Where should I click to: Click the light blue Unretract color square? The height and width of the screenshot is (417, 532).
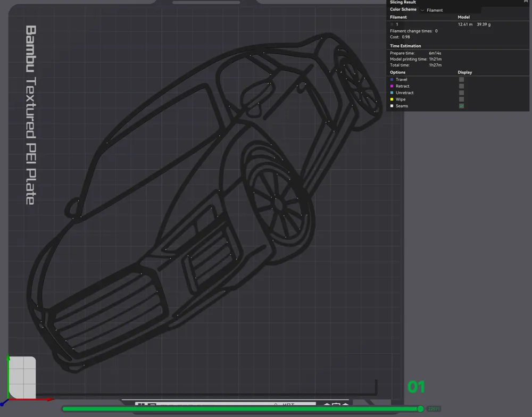[392, 93]
